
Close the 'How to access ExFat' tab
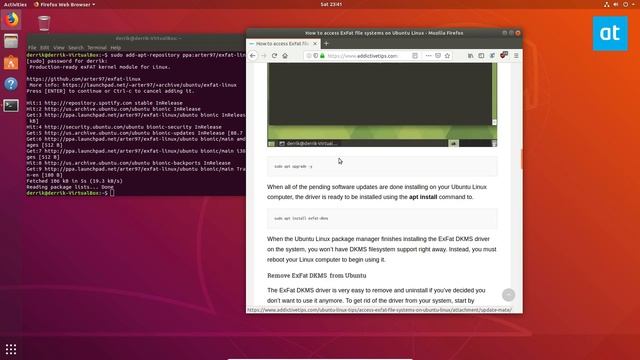315,43
